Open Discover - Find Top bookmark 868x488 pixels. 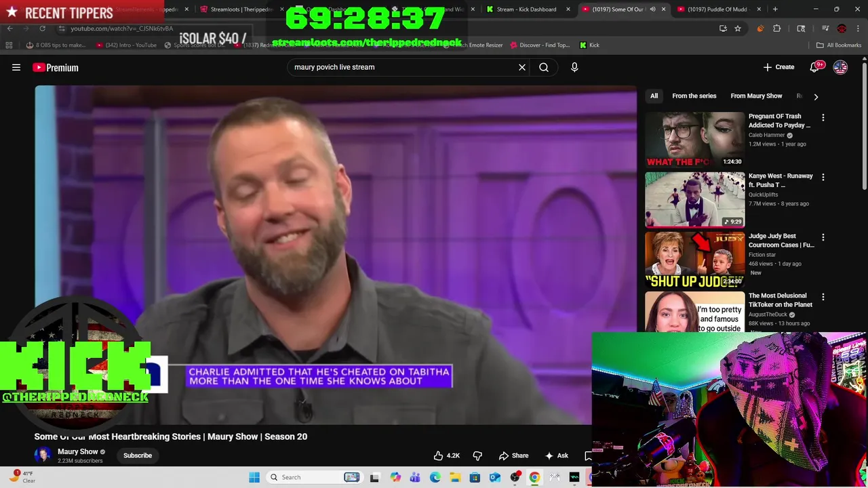pos(540,45)
